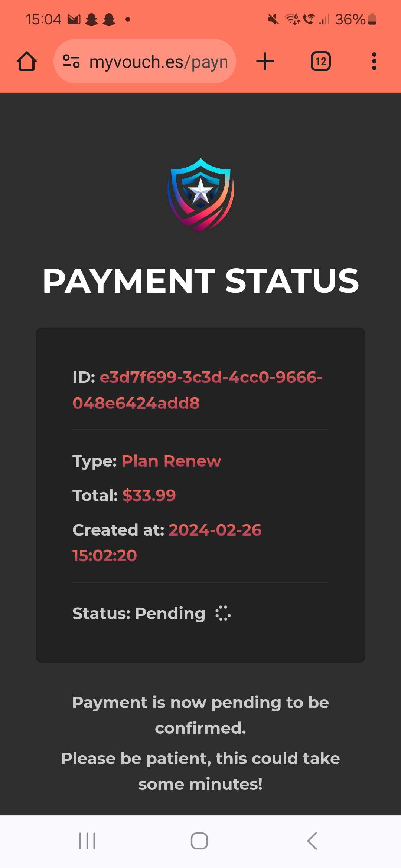This screenshot has width=401, height=868.
Task: Tap the browser home icon
Action: tap(27, 62)
